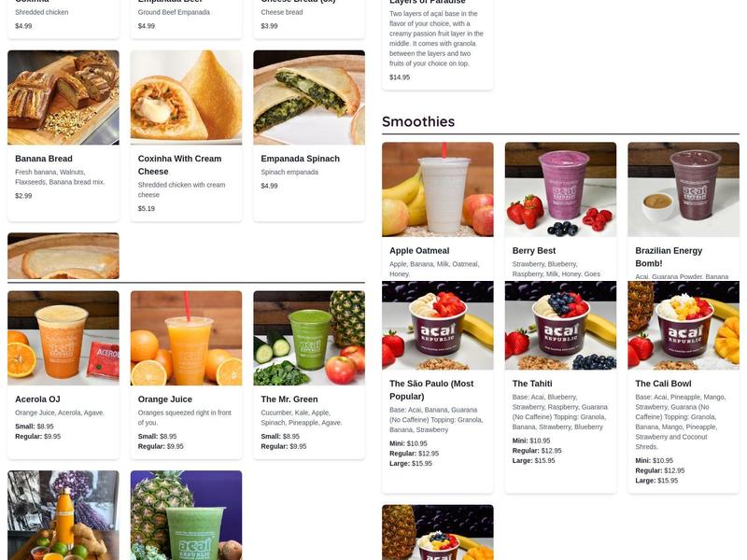Select the Brazilian Energy Bomb! image

point(684,189)
